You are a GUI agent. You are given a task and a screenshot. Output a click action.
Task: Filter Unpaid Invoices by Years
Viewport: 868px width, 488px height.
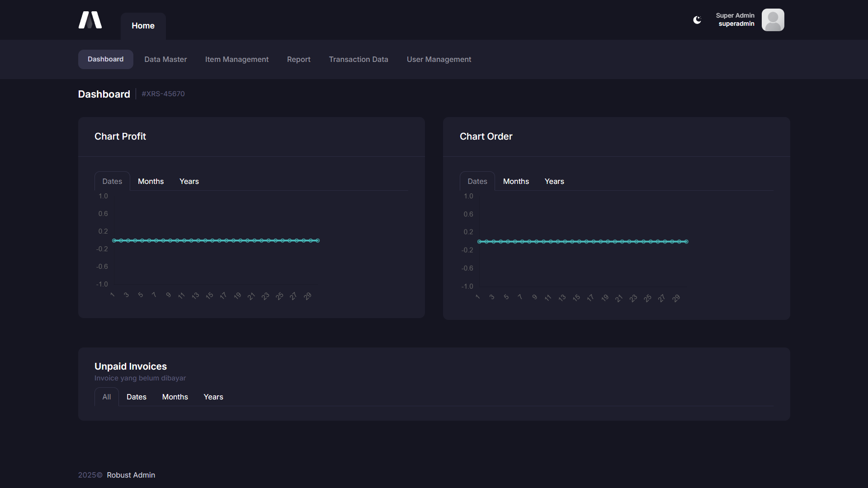point(213,397)
